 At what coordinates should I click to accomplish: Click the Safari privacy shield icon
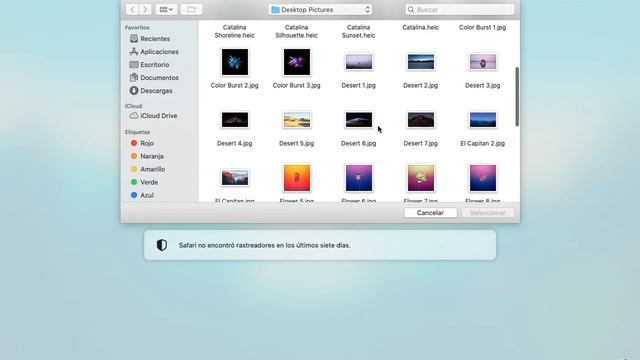tap(162, 245)
